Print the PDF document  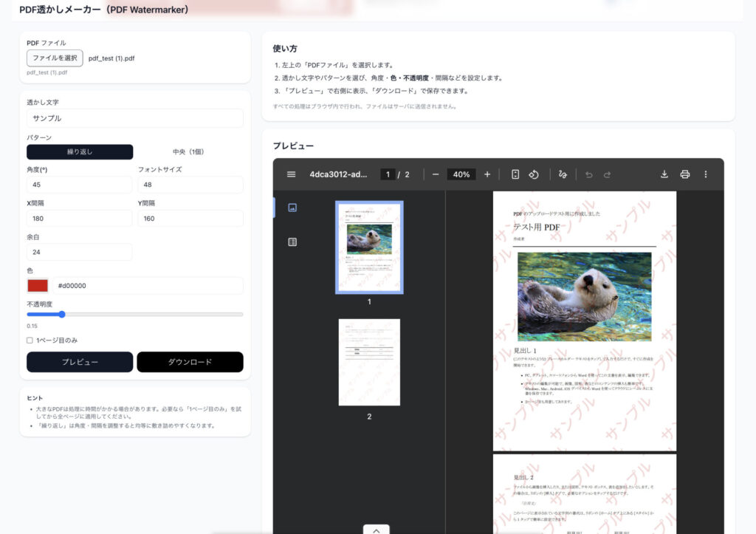click(x=684, y=174)
